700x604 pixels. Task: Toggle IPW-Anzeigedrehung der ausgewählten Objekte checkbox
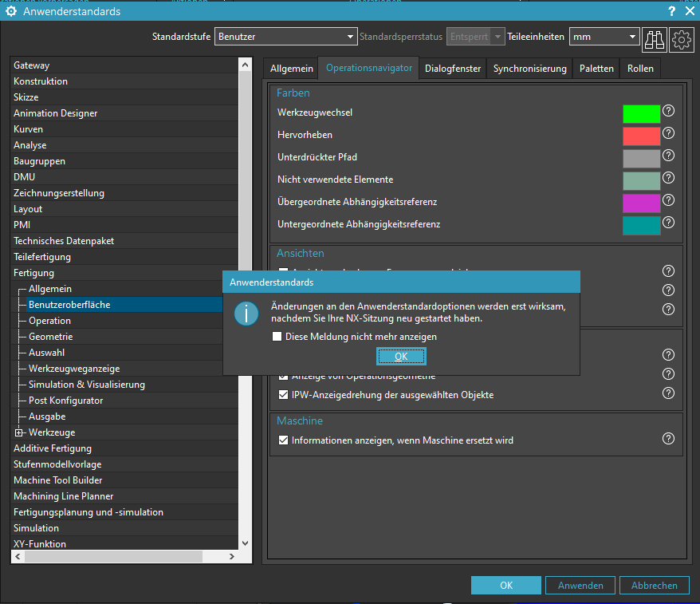click(283, 395)
